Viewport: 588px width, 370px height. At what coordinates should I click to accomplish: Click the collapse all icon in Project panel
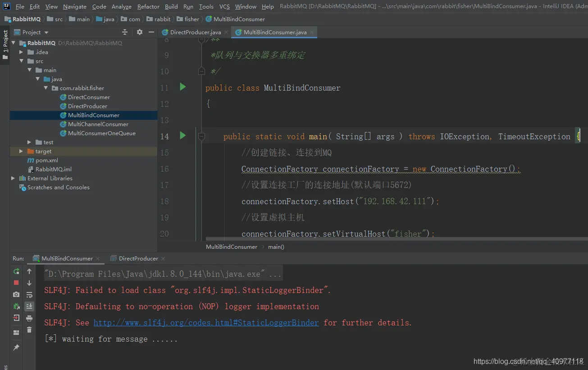click(125, 32)
